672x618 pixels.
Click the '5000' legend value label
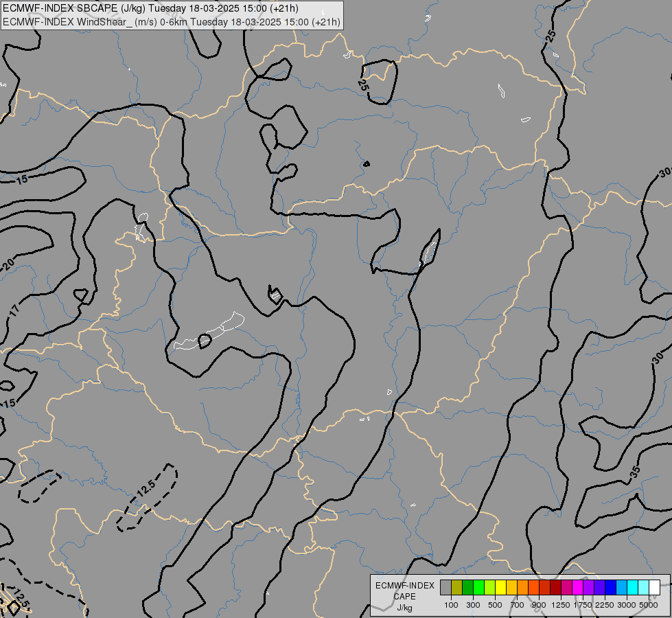[x=649, y=605]
